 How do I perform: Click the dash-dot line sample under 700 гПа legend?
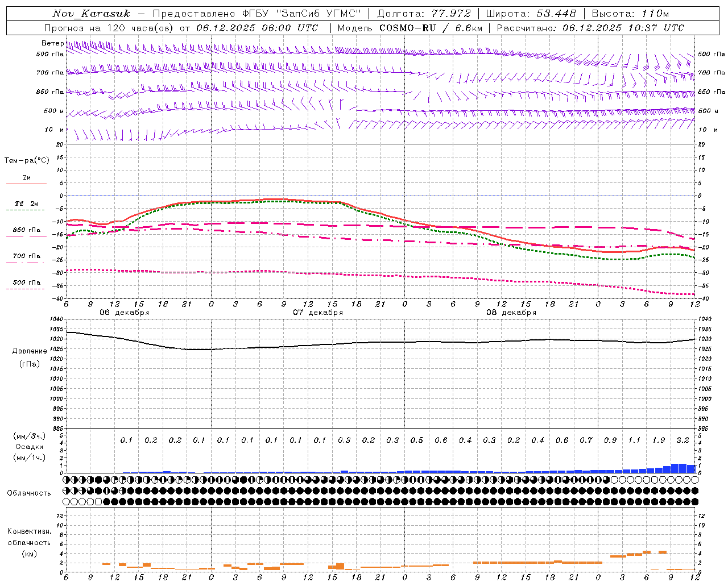26,263
